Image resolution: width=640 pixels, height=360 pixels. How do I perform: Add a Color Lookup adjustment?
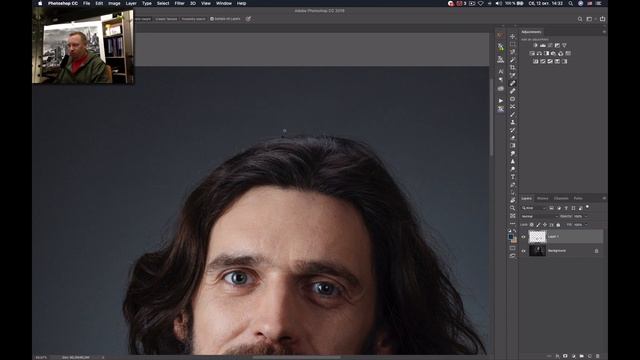568,53
